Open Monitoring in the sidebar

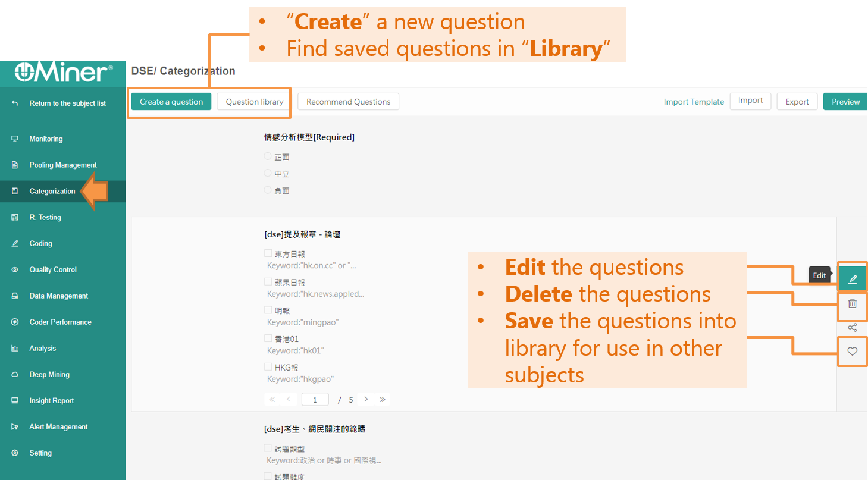[x=46, y=139]
